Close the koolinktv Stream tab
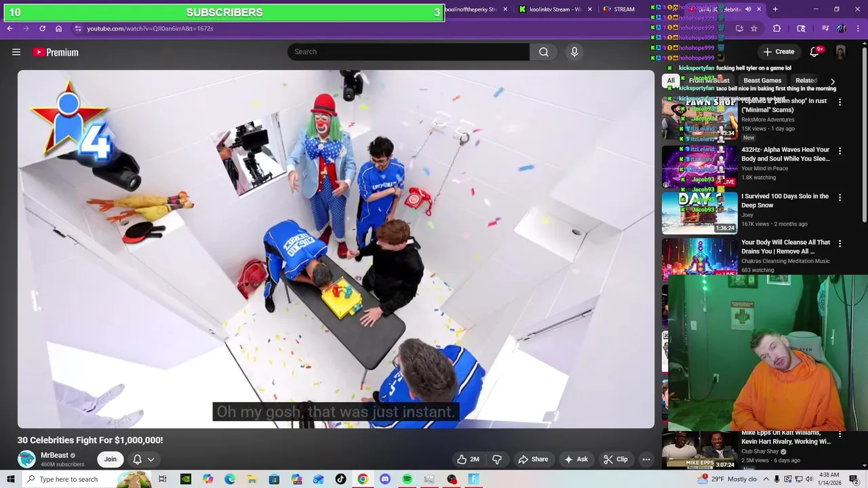This screenshot has height=488, width=868. point(590,9)
